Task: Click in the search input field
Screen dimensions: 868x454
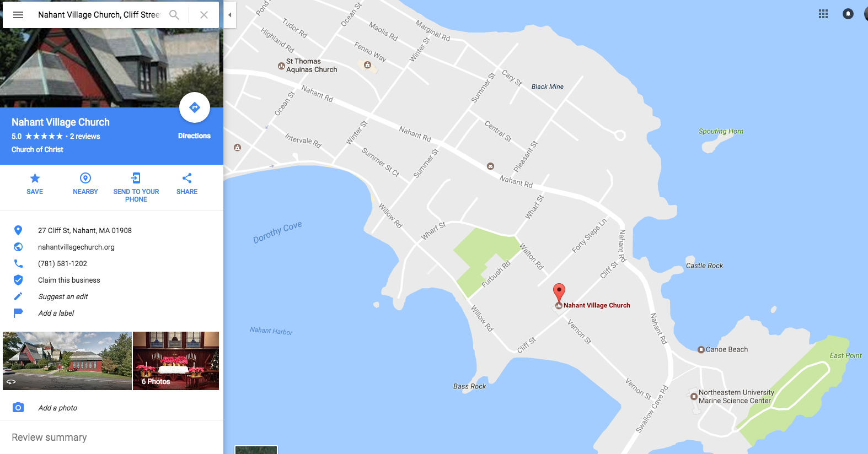Action: pos(99,15)
